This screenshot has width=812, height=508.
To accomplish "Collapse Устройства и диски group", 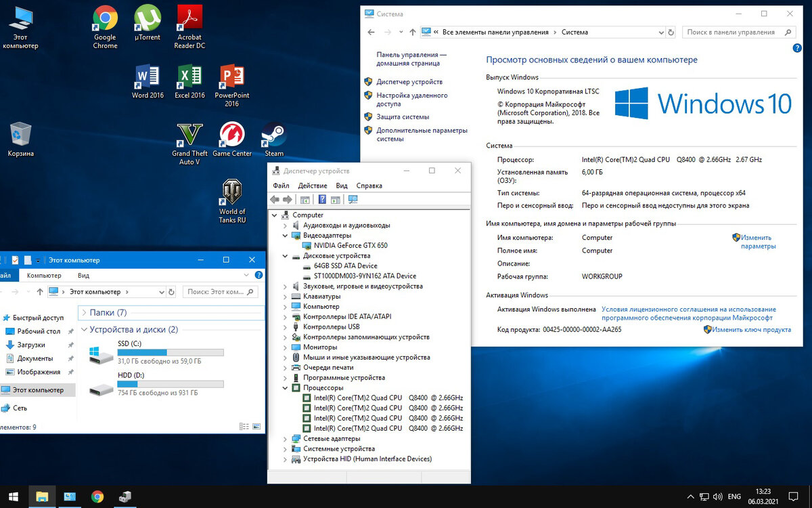I will coord(84,330).
